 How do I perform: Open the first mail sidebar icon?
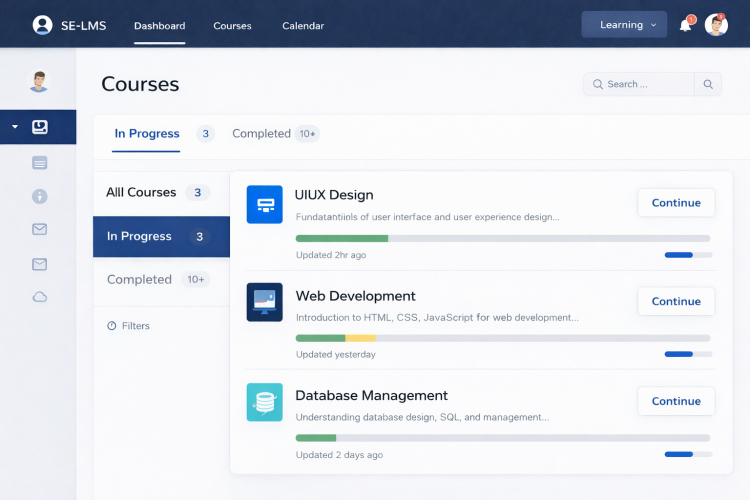point(40,229)
